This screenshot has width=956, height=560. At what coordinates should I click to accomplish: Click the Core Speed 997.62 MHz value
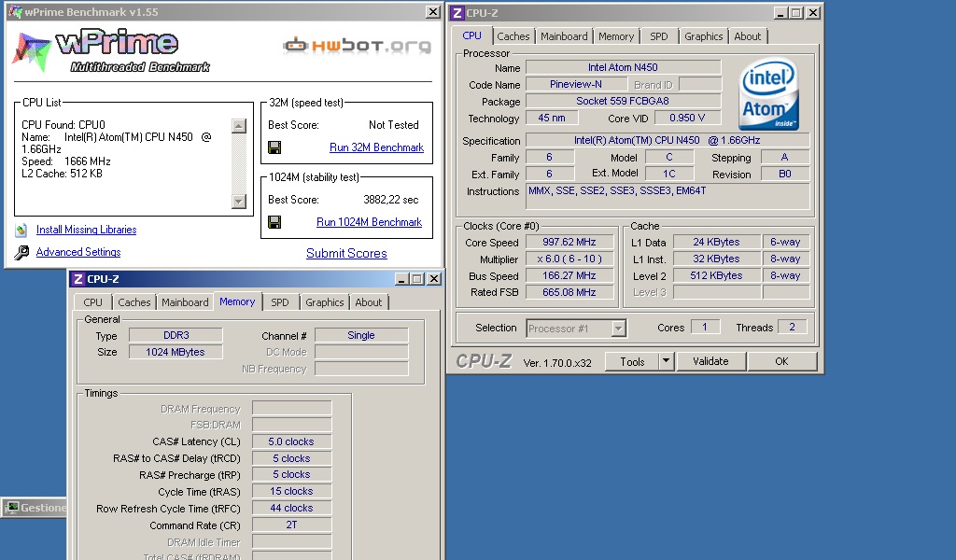569,242
